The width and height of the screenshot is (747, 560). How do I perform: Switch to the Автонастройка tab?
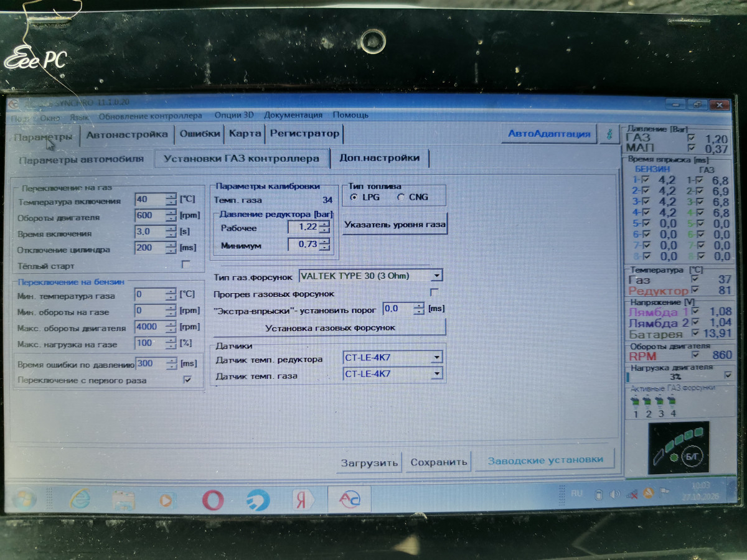point(127,134)
